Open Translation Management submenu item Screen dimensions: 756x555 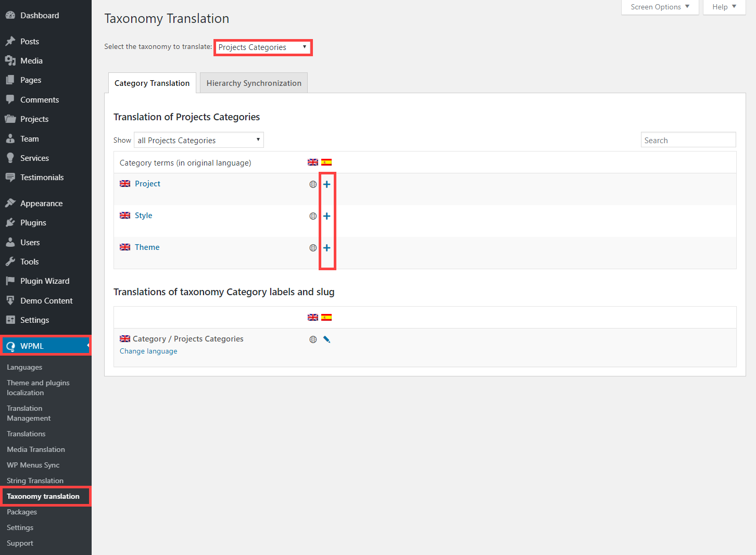click(x=29, y=413)
